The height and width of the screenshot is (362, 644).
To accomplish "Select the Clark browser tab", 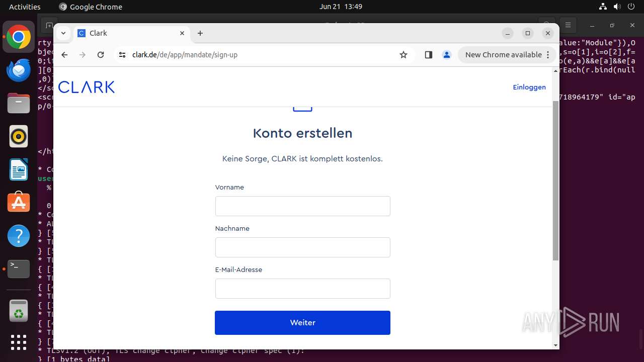I will coord(132,33).
